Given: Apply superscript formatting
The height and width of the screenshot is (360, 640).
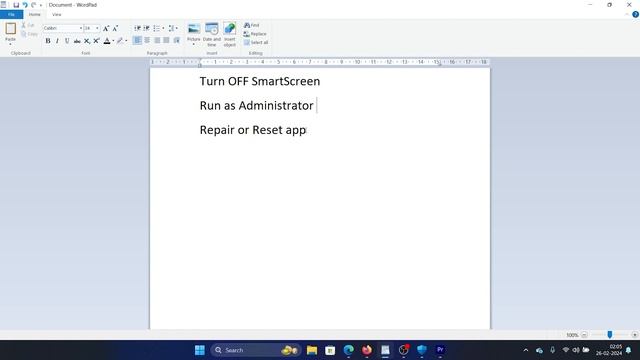Looking at the screenshot, I should point(96,41).
